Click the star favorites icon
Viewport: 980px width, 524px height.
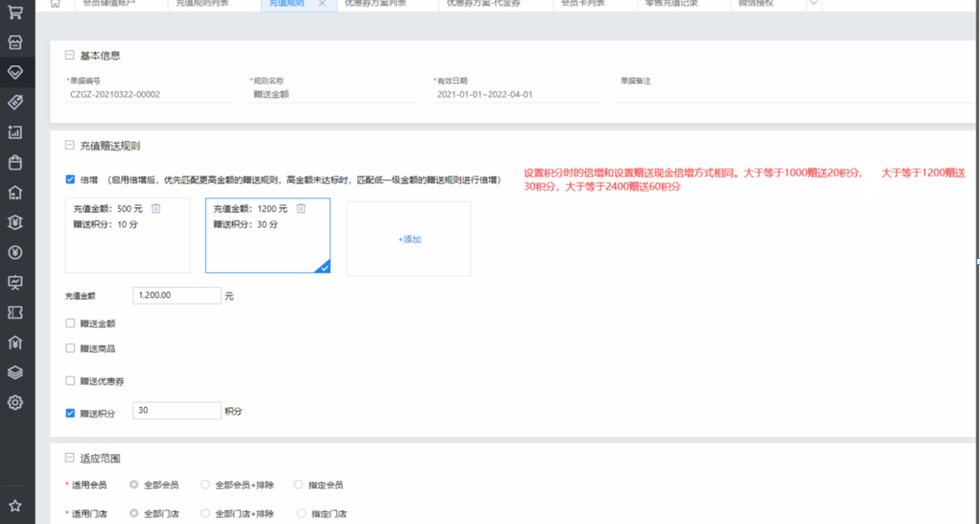(15, 506)
